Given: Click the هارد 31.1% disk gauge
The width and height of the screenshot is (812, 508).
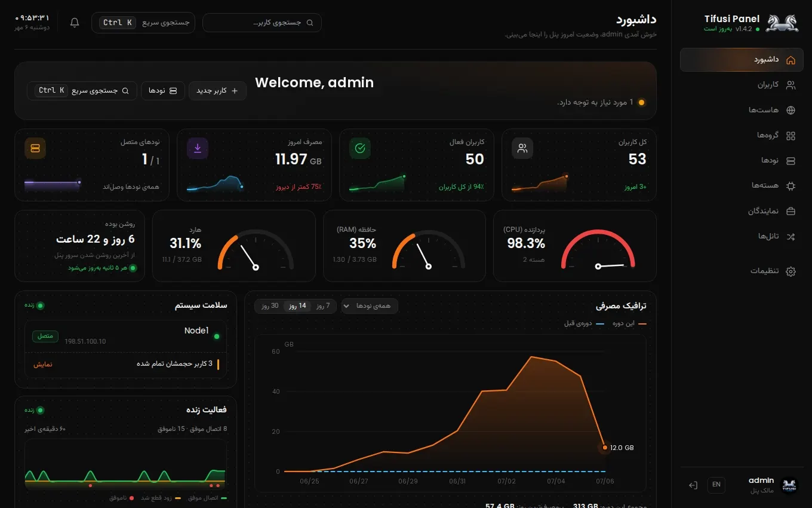Looking at the screenshot, I should coord(256,250).
